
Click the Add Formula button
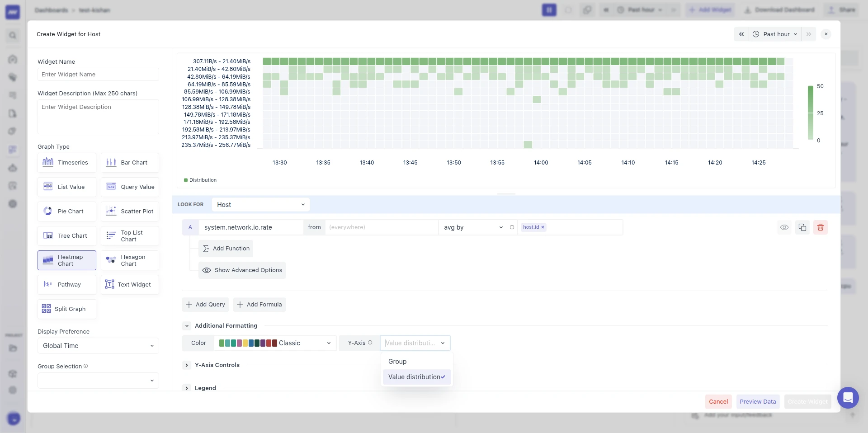click(x=259, y=305)
